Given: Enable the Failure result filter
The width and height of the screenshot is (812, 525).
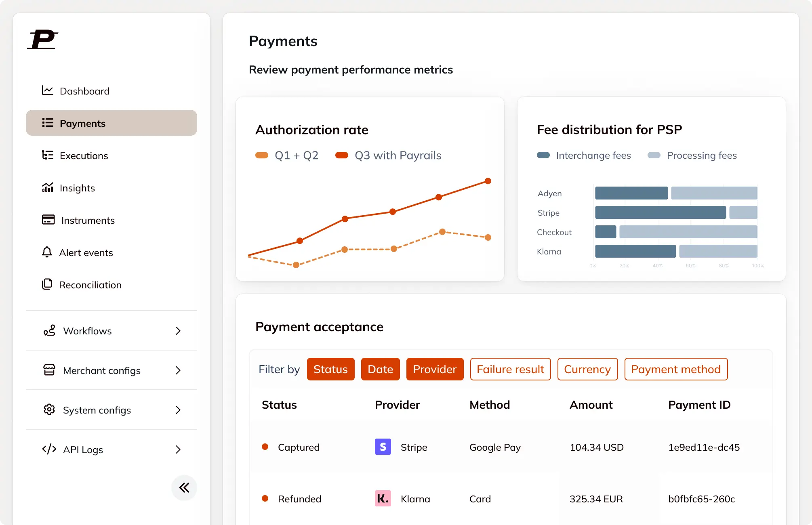Looking at the screenshot, I should click(510, 369).
